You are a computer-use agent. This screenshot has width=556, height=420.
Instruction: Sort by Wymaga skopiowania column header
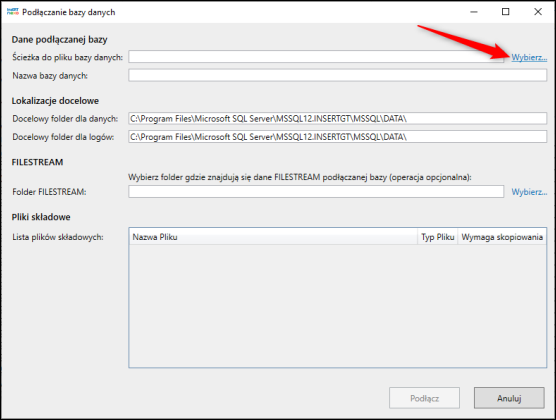502,237
